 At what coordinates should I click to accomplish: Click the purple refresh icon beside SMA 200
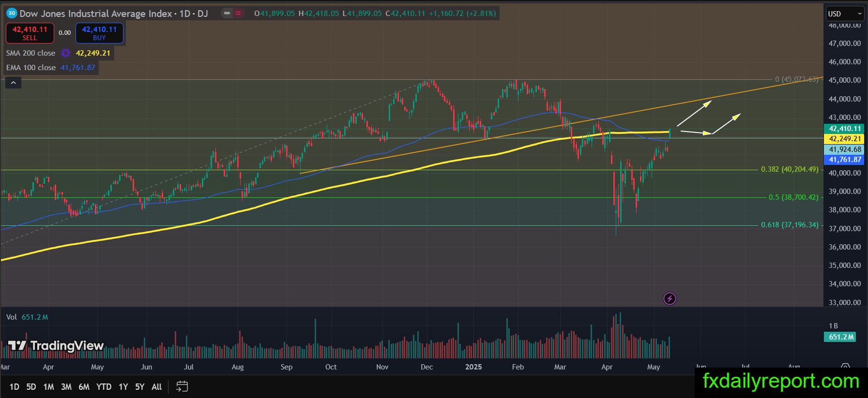66,53
